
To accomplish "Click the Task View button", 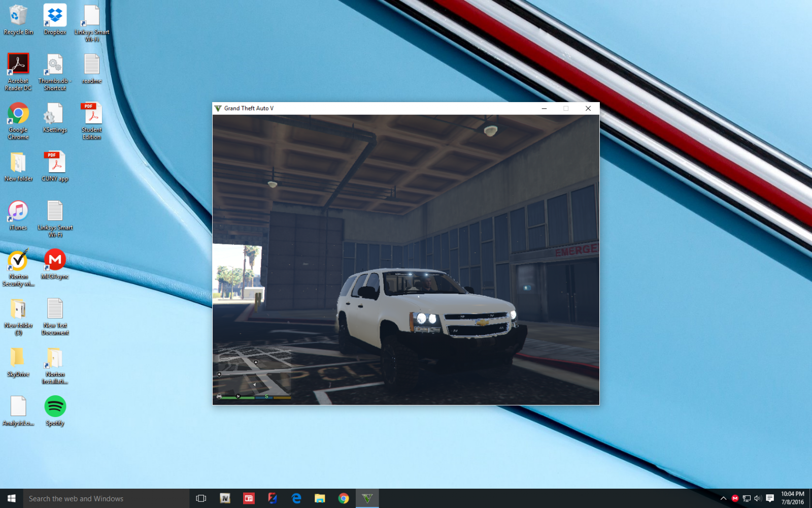I will (201, 498).
